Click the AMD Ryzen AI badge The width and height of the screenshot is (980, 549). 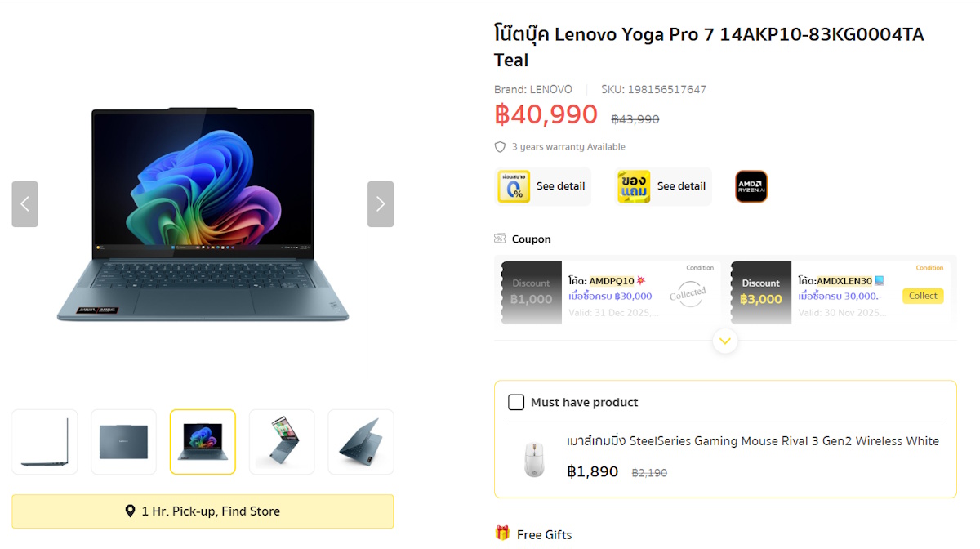point(751,186)
